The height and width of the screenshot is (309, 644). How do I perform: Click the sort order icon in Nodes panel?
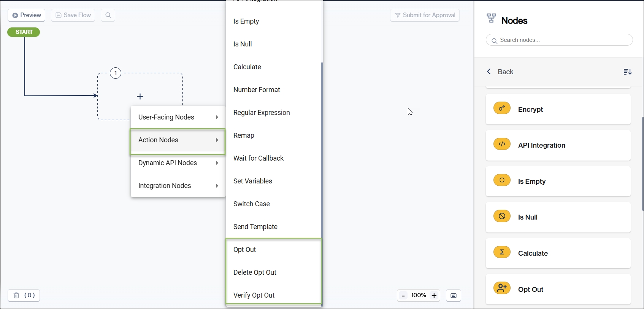tap(628, 72)
